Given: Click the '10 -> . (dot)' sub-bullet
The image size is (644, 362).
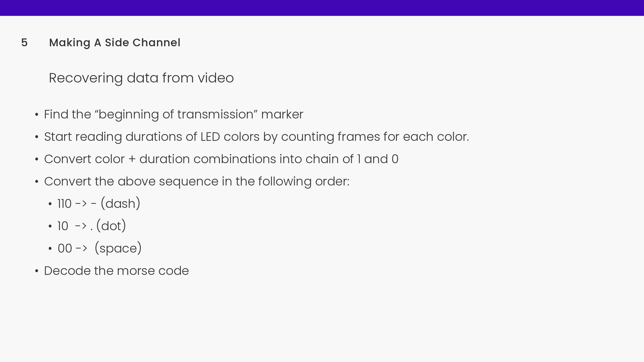Looking at the screenshot, I should [x=92, y=226].
